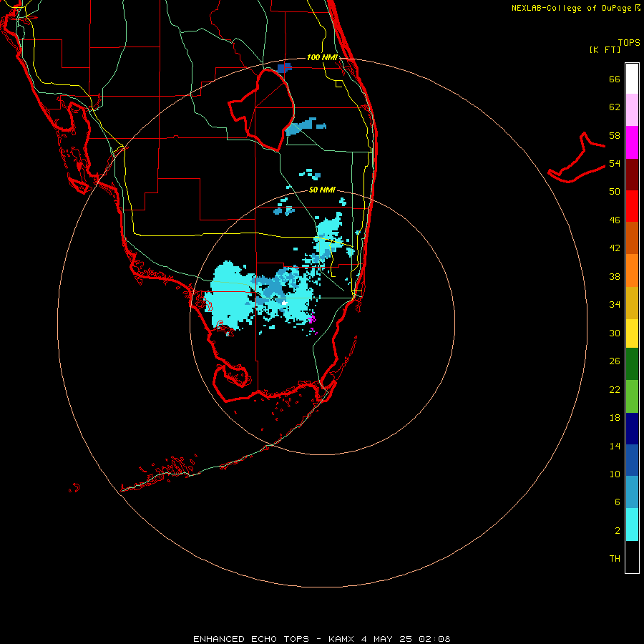Pick the dark orange legend swatch
644x644 pixels.
[x=632, y=238]
